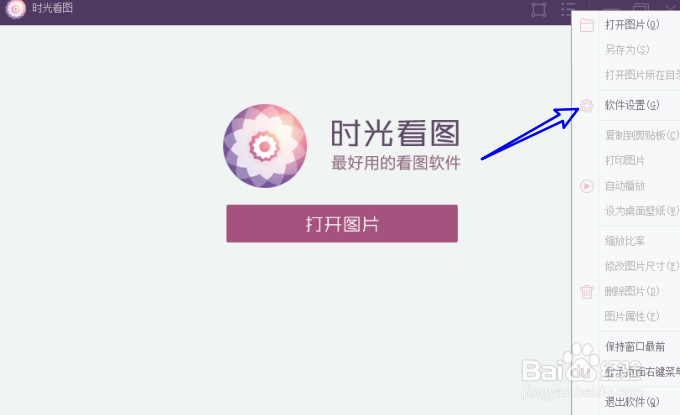This screenshot has width=680, height=415.
Task: Expand the 缩放比率 submenu
Action: coord(625,241)
